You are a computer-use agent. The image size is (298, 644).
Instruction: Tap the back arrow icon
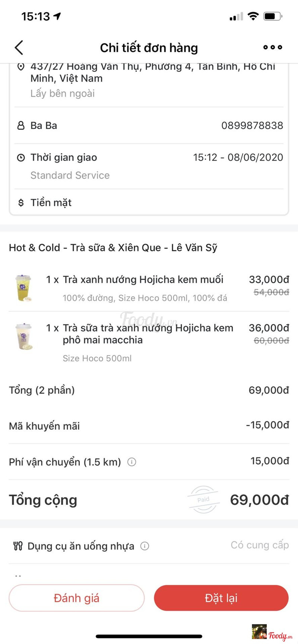click(19, 48)
